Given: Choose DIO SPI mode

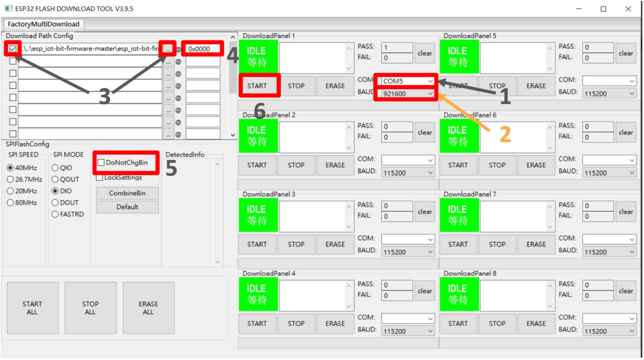Looking at the screenshot, I should 62,191.
